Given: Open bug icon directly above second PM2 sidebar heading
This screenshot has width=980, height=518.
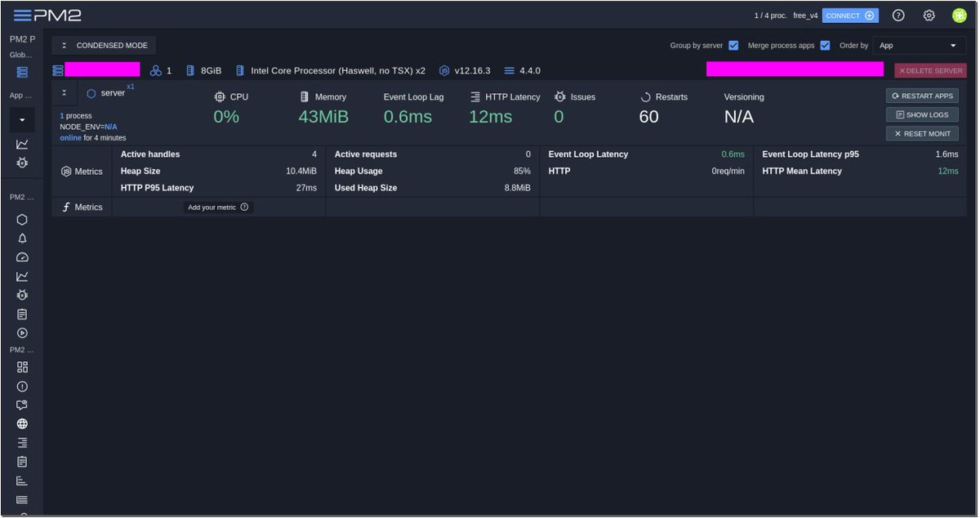Looking at the screenshot, I should click(x=22, y=163).
